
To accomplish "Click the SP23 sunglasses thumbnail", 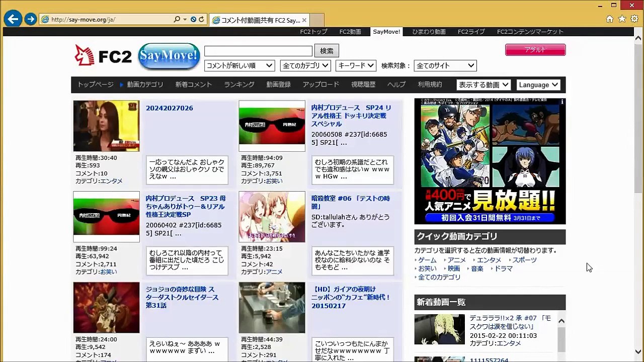I will pyautogui.click(x=106, y=217).
